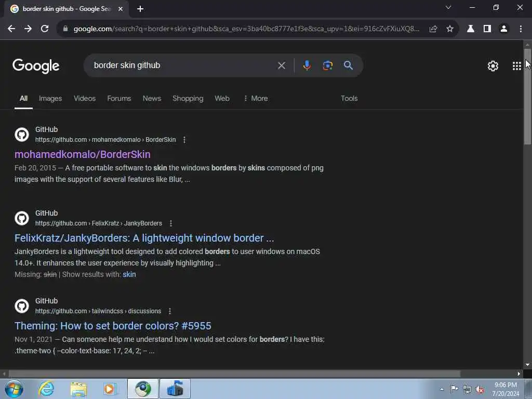Close the 'border skin github' tab
The image size is (532, 399).
click(121, 9)
